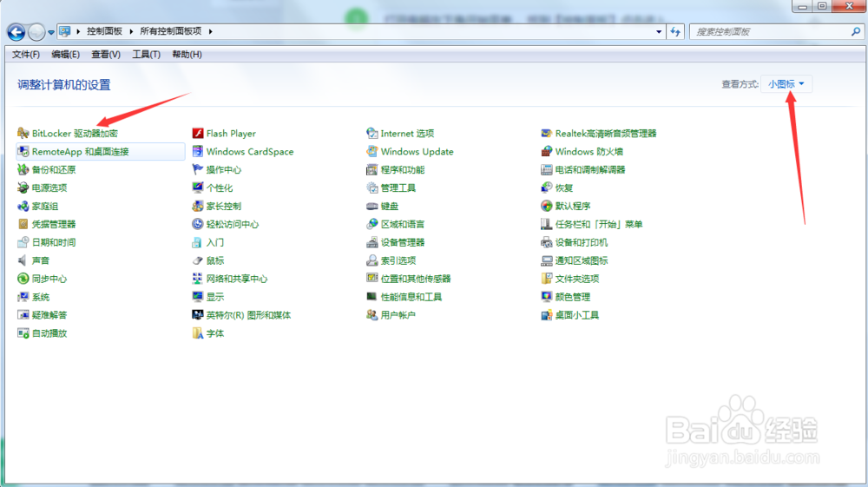Open the 性能信息和工具 link
868x487 pixels.
pyautogui.click(x=411, y=297)
